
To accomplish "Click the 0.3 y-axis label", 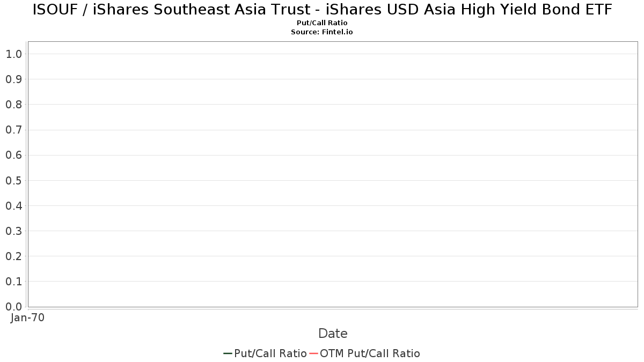I will (x=13, y=231).
